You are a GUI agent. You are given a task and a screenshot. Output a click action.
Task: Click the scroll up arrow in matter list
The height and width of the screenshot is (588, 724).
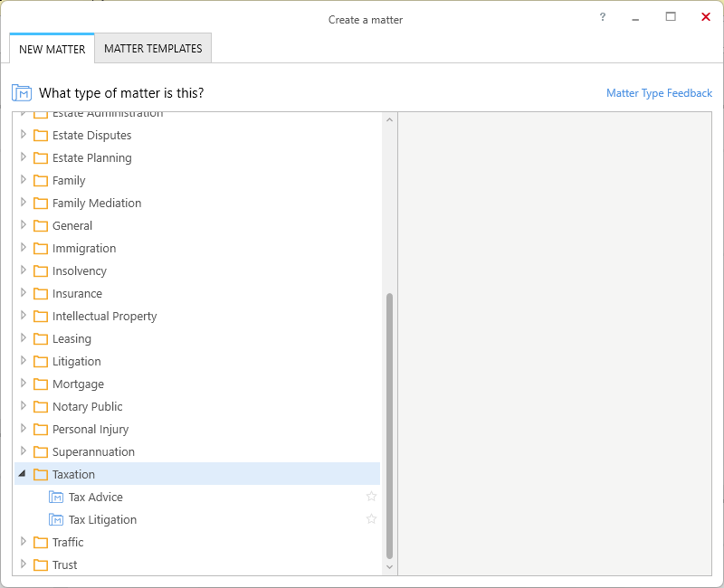pyautogui.click(x=390, y=119)
